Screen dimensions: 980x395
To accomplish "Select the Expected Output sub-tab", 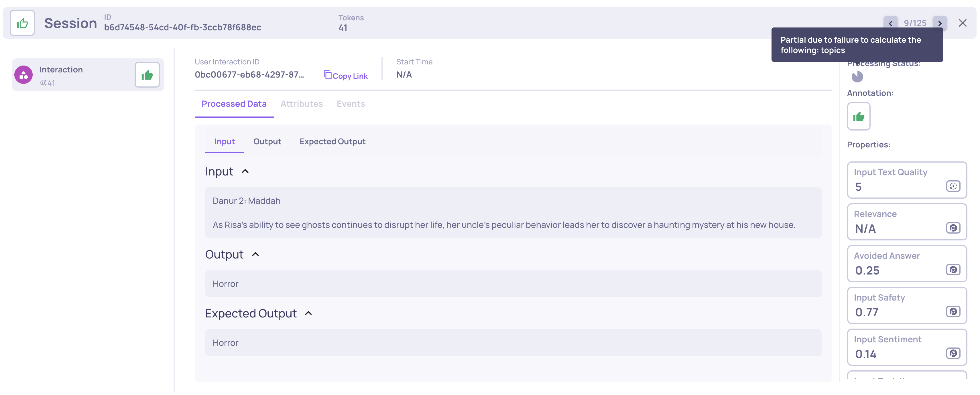I will tap(332, 141).
